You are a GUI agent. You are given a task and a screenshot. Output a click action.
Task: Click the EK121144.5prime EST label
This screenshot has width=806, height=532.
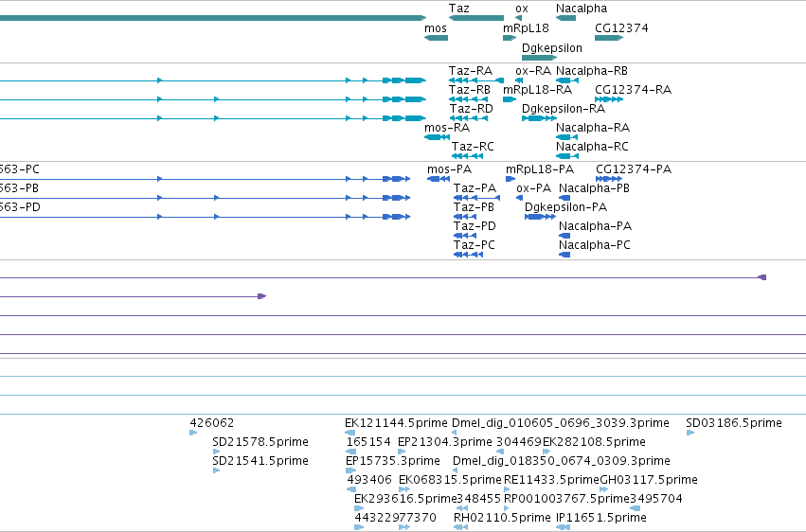396,423
